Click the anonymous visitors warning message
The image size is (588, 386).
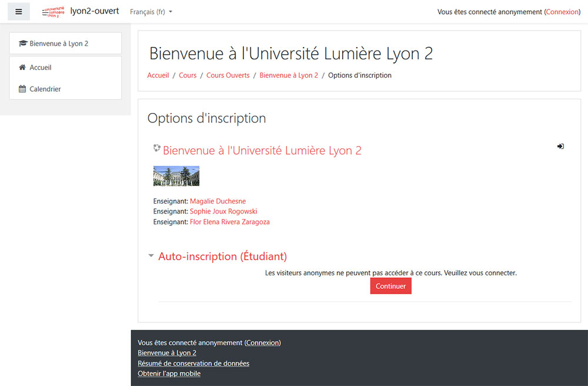[391, 272]
